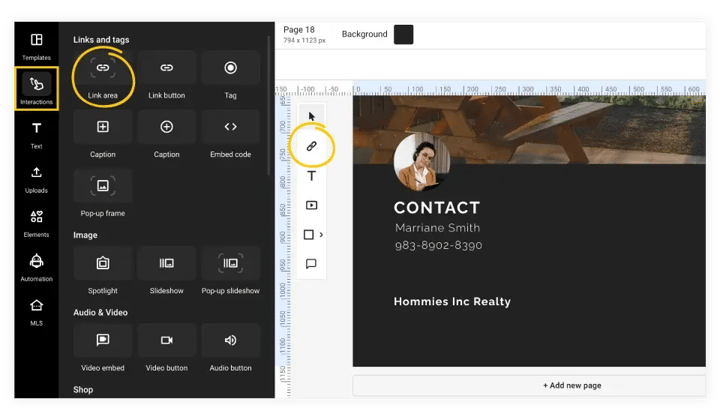
Task: Insert a Video button
Action: pyautogui.click(x=166, y=348)
